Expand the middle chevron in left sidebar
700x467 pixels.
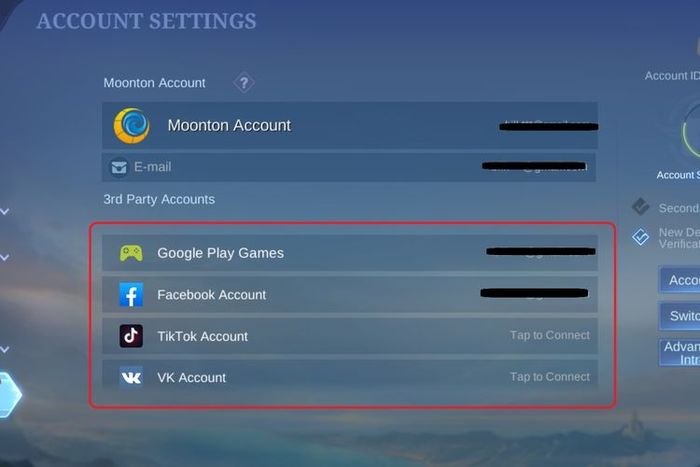(5, 258)
